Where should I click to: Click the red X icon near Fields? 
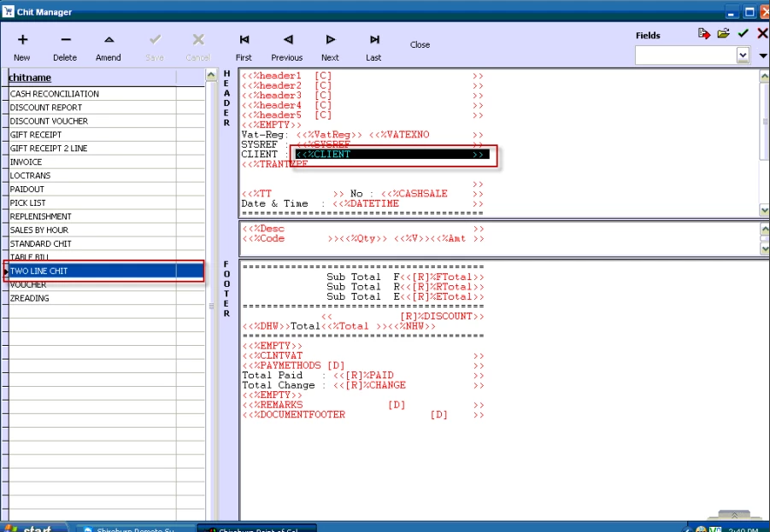pyautogui.click(x=762, y=33)
